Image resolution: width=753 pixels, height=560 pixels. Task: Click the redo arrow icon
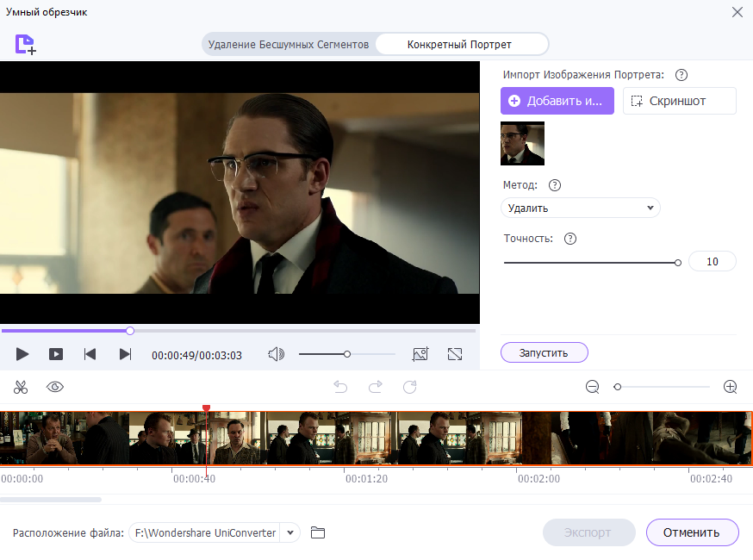pos(375,387)
